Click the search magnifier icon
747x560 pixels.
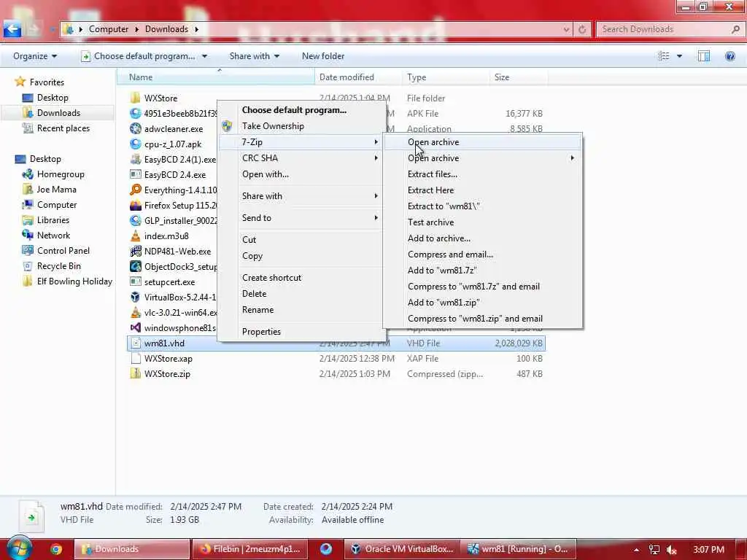click(x=735, y=29)
